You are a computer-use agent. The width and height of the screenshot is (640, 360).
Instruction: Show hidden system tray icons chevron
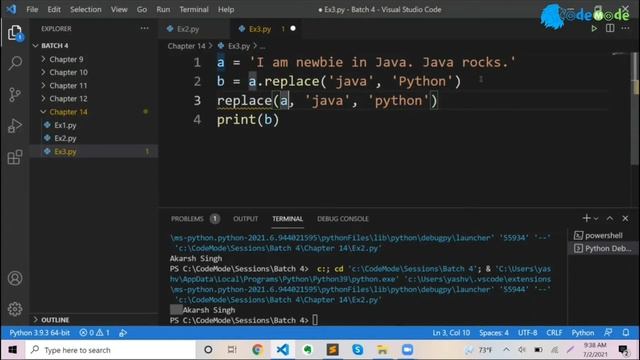(506, 350)
